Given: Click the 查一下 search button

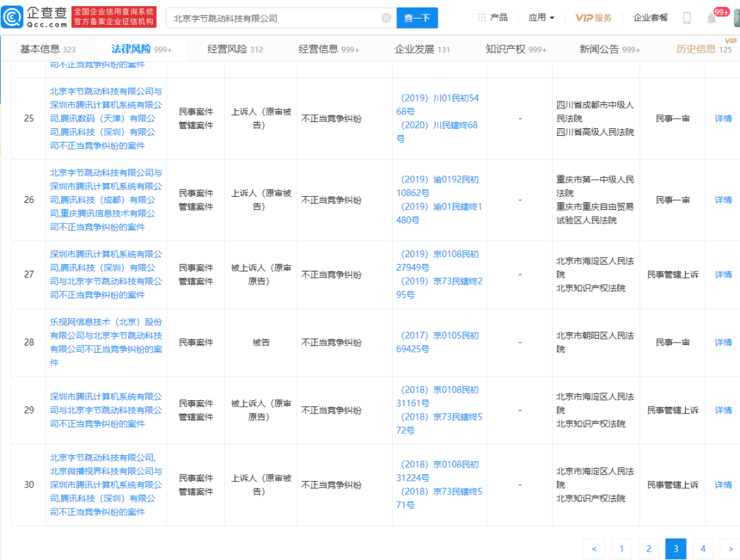Looking at the screenshot, I should pyautogui.click(x=417, y=18).
